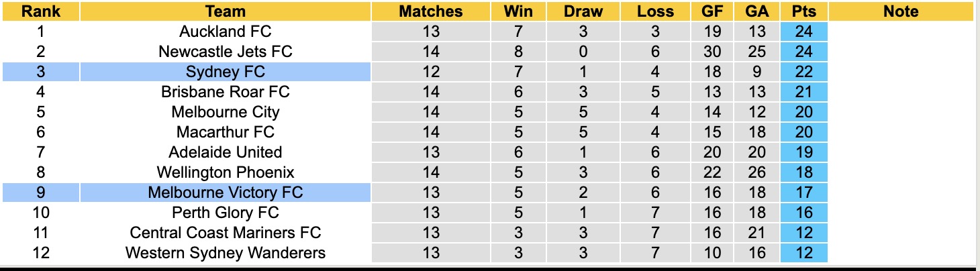Screen dimensions: 980x271
Task: Select the highlighted Sydney FC row
Action: point(226,72)
